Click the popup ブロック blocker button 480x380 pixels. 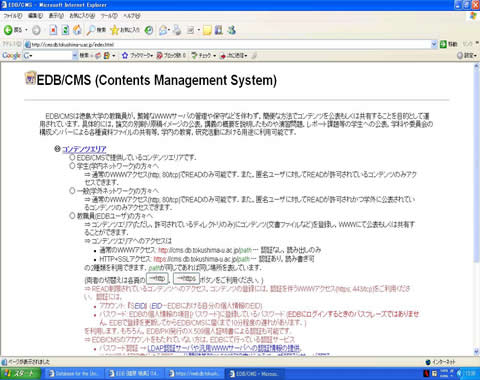(x=171, y=56)
